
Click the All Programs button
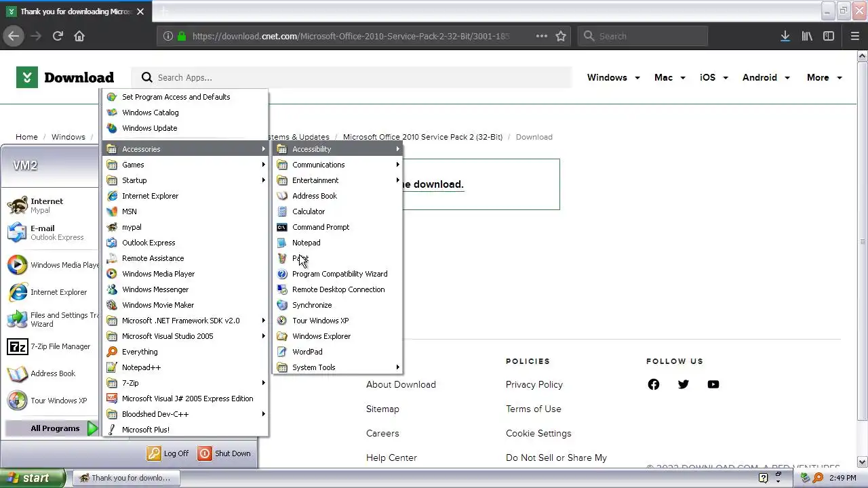tap(52, 428)
